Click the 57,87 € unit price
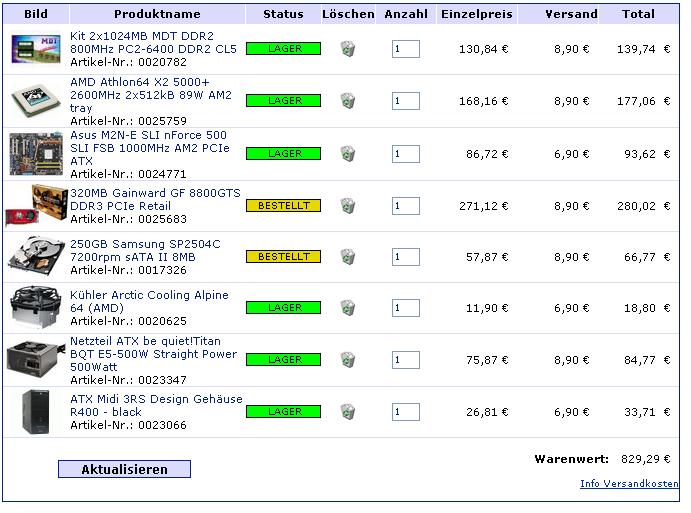This screenshot has height=513, width=691. [487, 257]
